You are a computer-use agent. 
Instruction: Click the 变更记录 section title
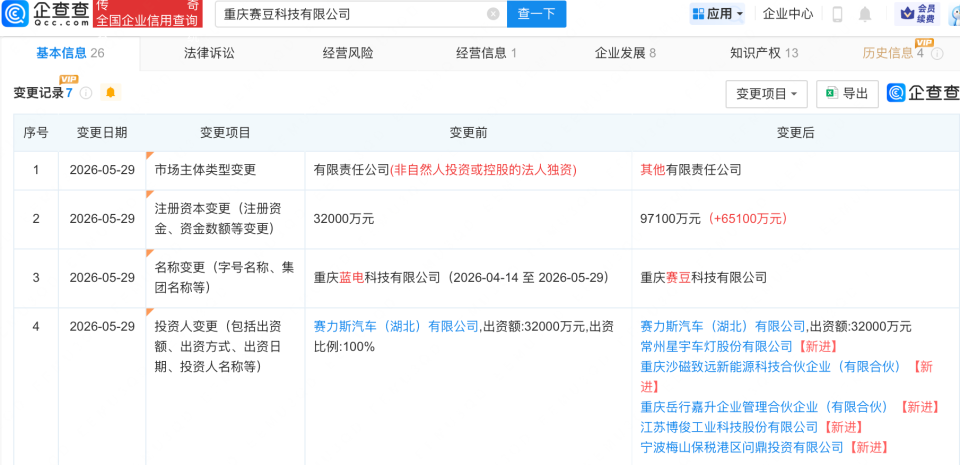pos(39,93)
